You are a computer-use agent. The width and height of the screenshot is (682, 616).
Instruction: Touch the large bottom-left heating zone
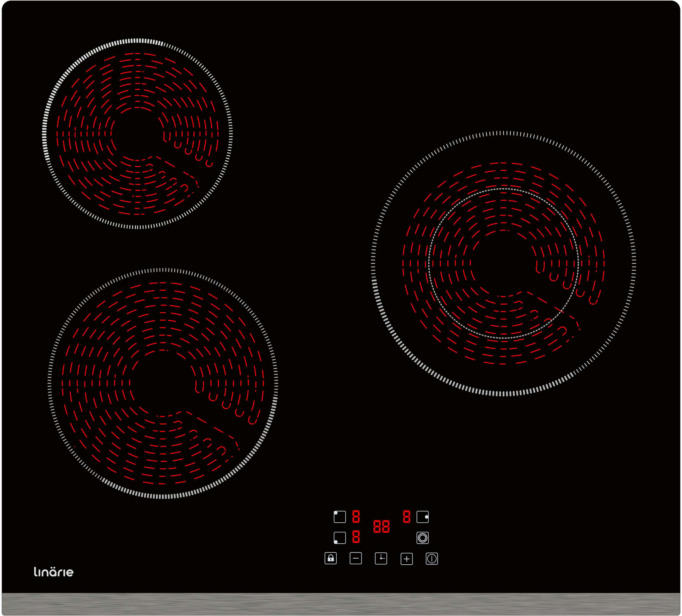click(163, 383)
